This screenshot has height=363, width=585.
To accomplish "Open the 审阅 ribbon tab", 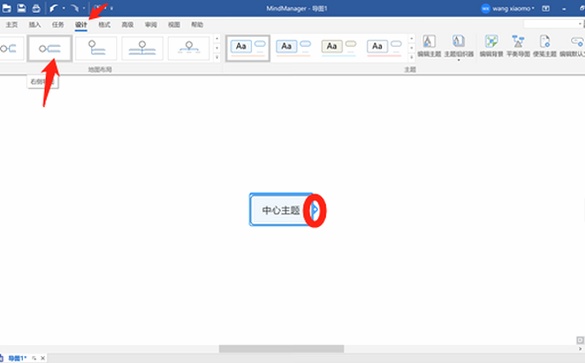I will 151,25.
